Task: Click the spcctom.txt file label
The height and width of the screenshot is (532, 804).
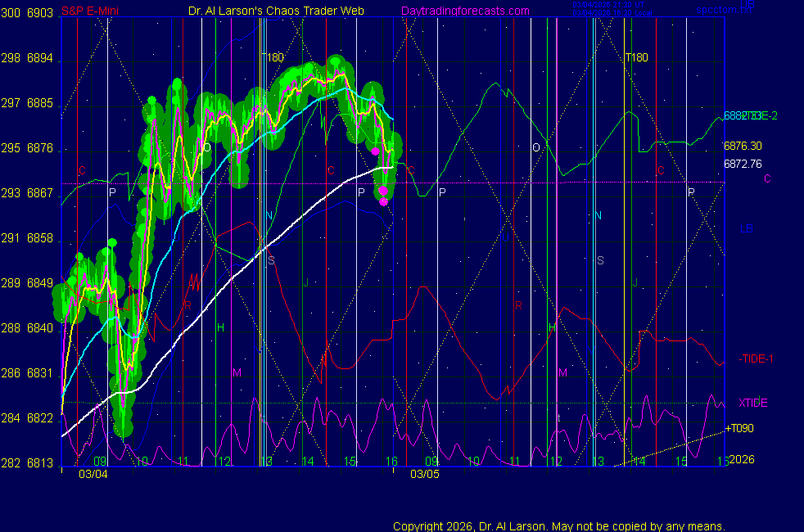Action: point(717,11)
